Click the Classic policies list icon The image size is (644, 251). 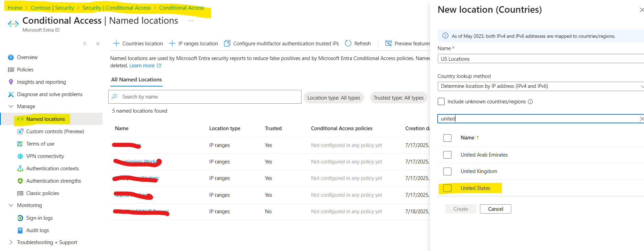point(20,193)
